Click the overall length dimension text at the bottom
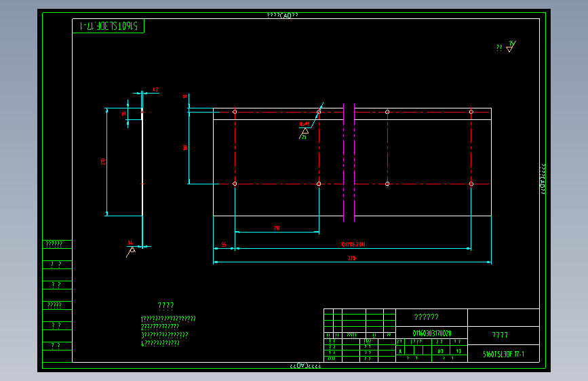The width and height of the screenshot is (588, 381). [352, 258]
